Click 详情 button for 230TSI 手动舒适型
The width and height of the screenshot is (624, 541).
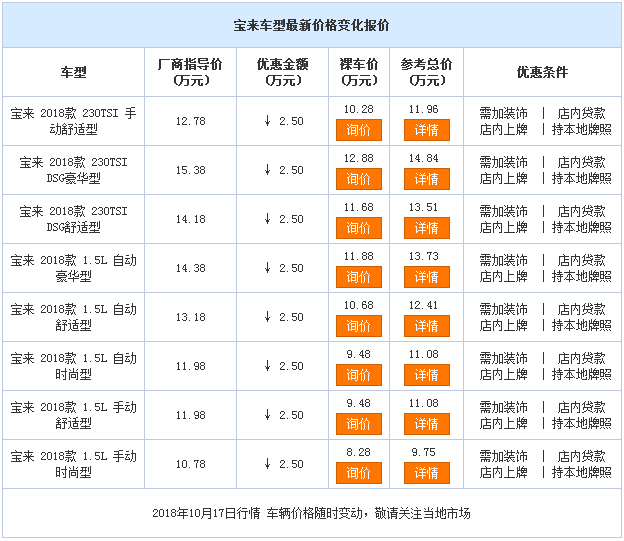[427, 130]
